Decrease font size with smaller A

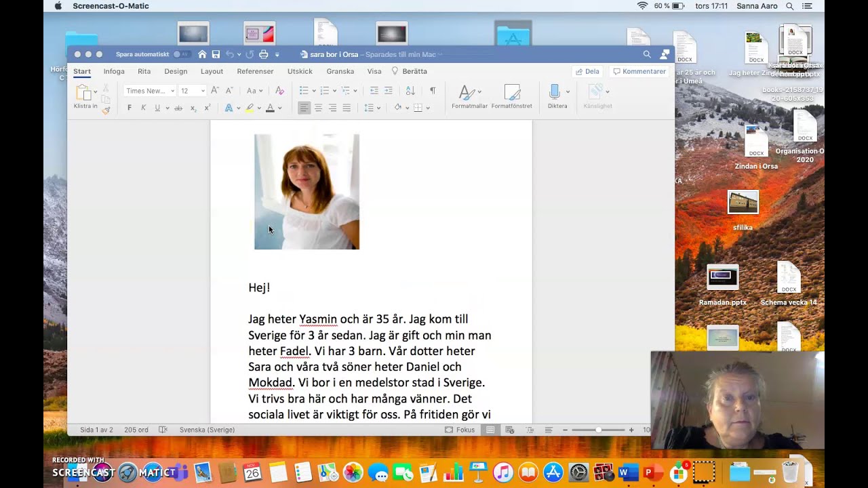point(229,90)
